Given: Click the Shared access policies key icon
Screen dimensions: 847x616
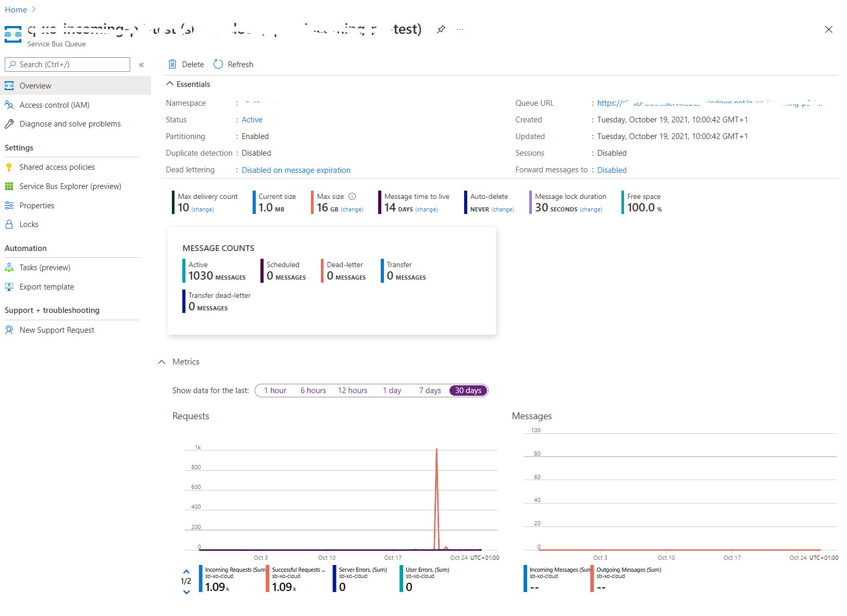Looking at the screenshot, I should click(9, 167).
